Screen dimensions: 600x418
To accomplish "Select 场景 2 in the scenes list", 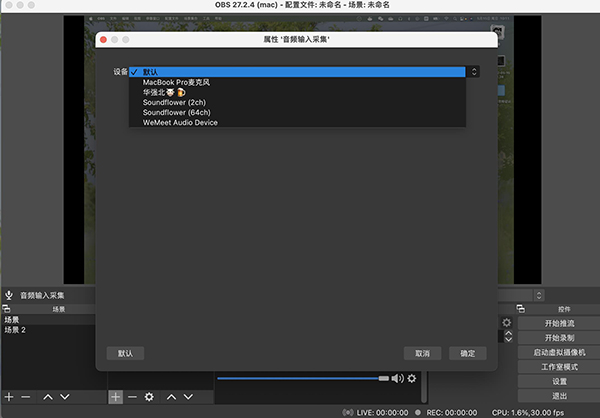I will point(48,330).
